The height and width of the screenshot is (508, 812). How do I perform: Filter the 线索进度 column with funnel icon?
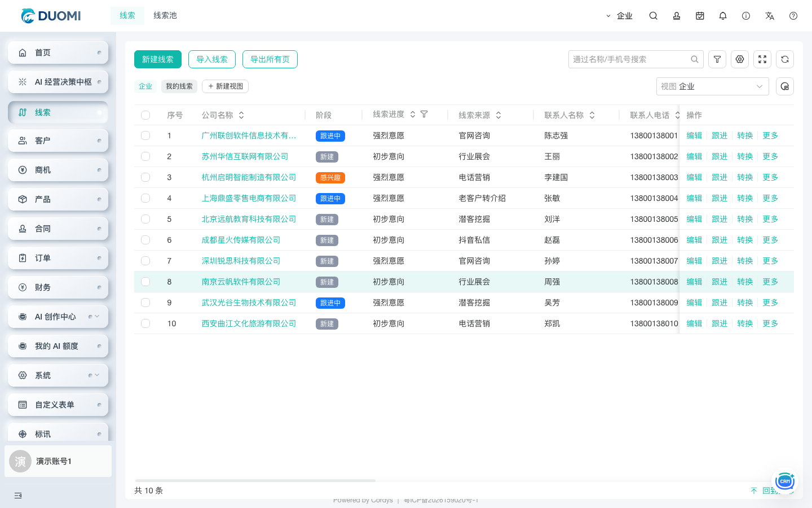(424, 115)
